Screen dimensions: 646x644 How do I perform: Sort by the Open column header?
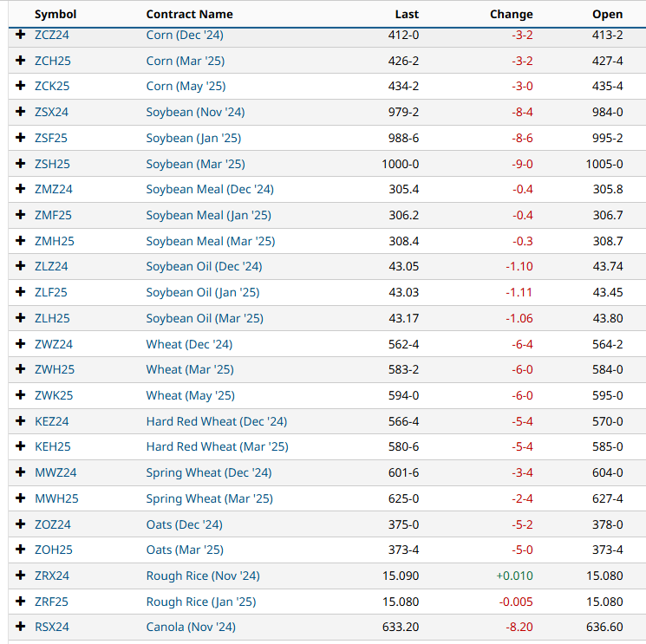coord(608,15)
